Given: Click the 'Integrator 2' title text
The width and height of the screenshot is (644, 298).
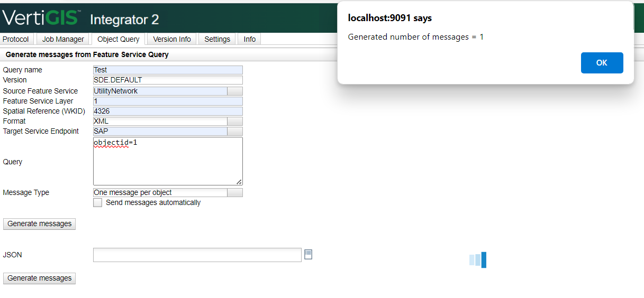Looking at the screenshot, I should coord(124,20).
